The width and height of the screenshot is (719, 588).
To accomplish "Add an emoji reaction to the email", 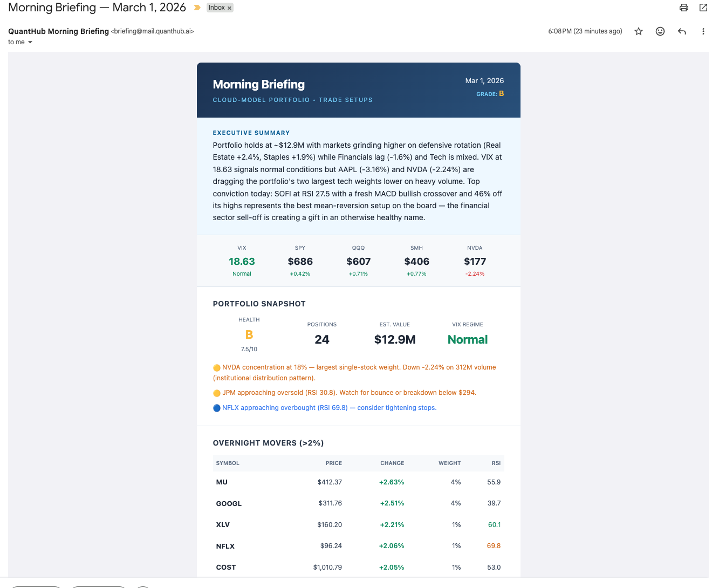I will (660, 31).
